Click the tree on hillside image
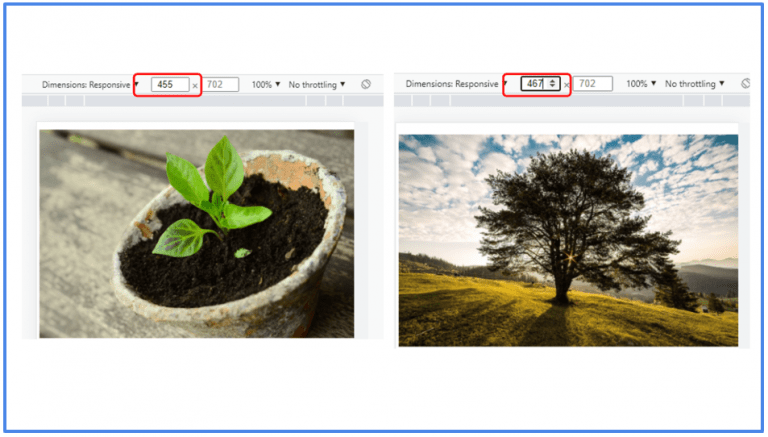The width and height of the screenshot is (768, 437). tap(568, 240)
